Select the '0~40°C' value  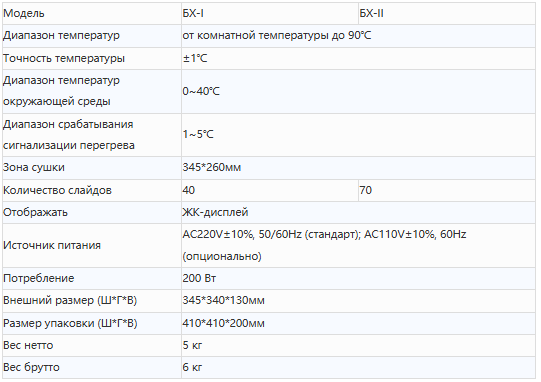[x=201, y=91]
